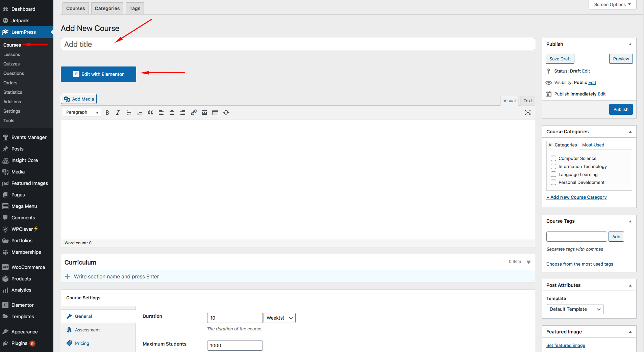Align text right in editor
This screenshot has width=644, height=352.
(x=183, y=112)
